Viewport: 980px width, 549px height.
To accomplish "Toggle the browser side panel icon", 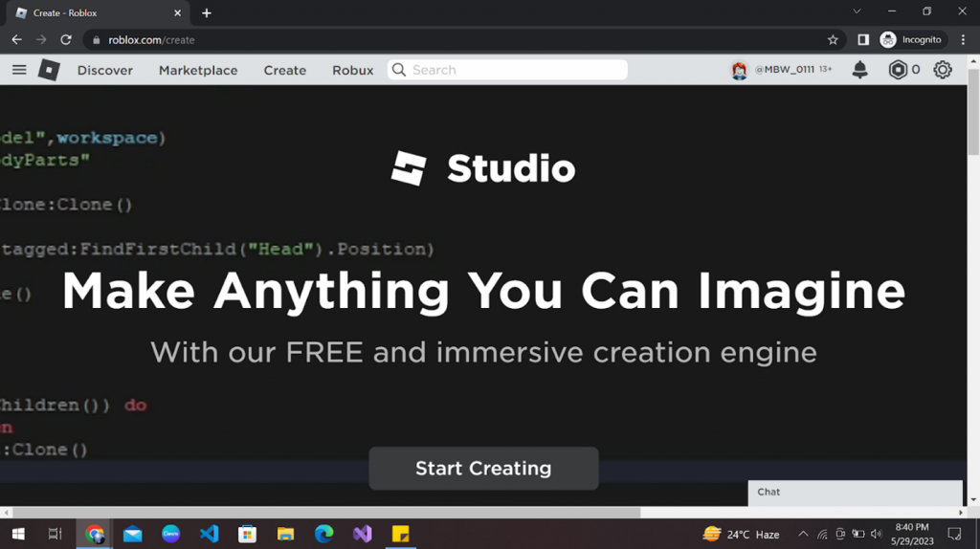I will click(x=863, y=40).
